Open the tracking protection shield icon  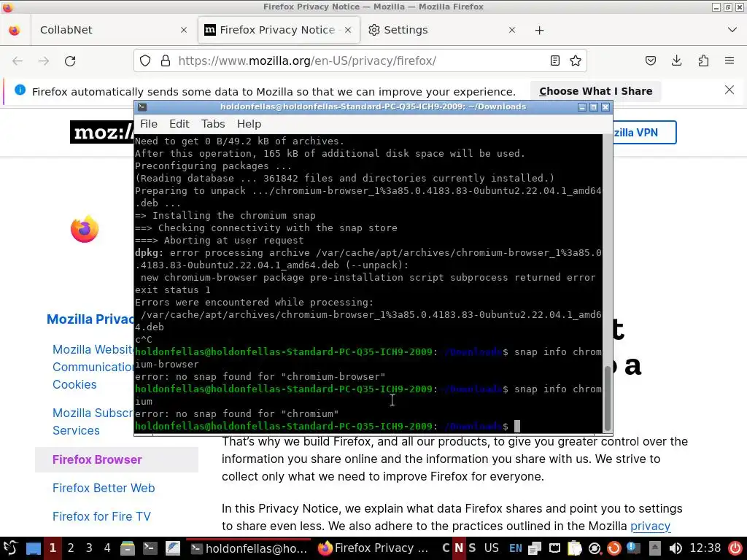point(145,61)
